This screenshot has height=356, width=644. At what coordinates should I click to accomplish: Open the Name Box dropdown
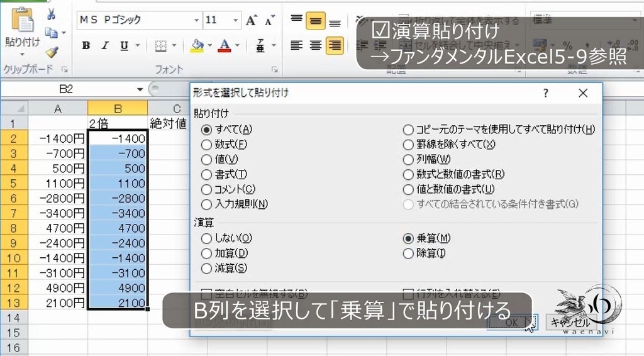coord(140,89)
